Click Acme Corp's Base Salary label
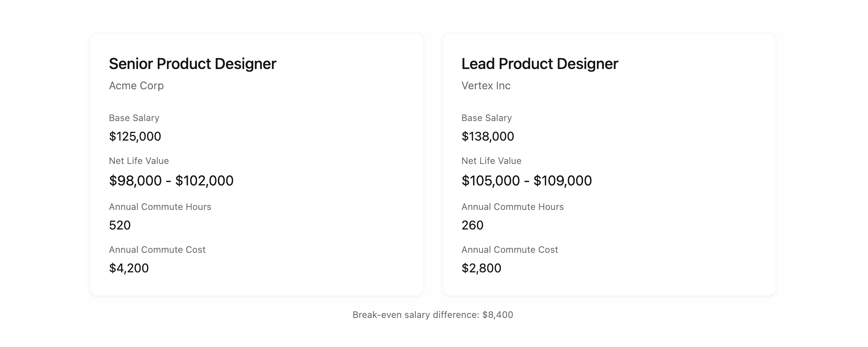This screenshot has height=347, width=868. click(x=134, y=118)
